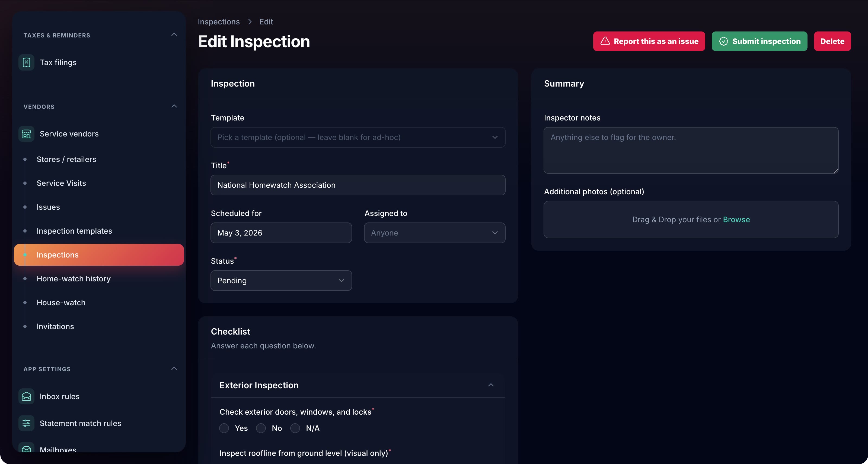This screenshot has height=464, width=868.
Task: Click the photo drag & drop upload area
Action: tap(691, 219)
